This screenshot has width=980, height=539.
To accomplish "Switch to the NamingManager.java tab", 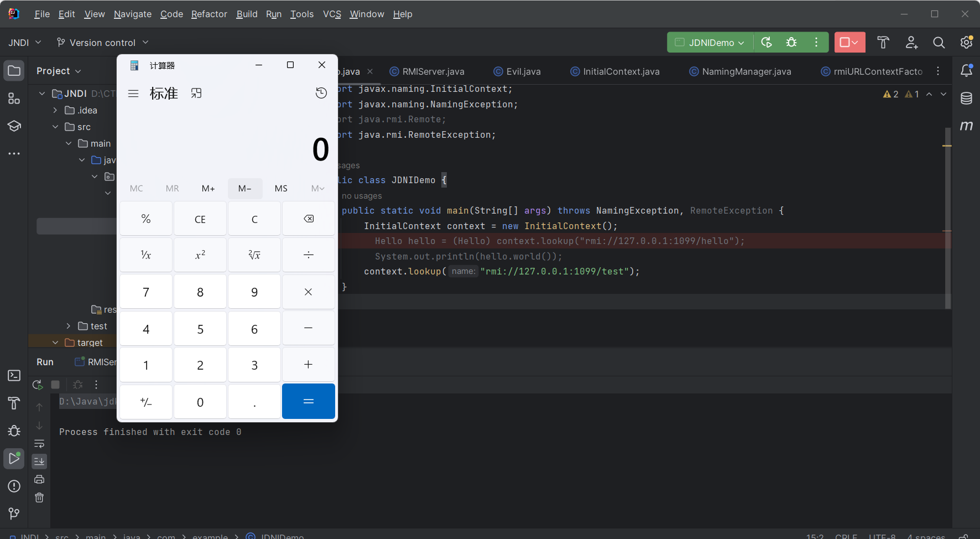I will pyautogui.click(x=740, y=71).
